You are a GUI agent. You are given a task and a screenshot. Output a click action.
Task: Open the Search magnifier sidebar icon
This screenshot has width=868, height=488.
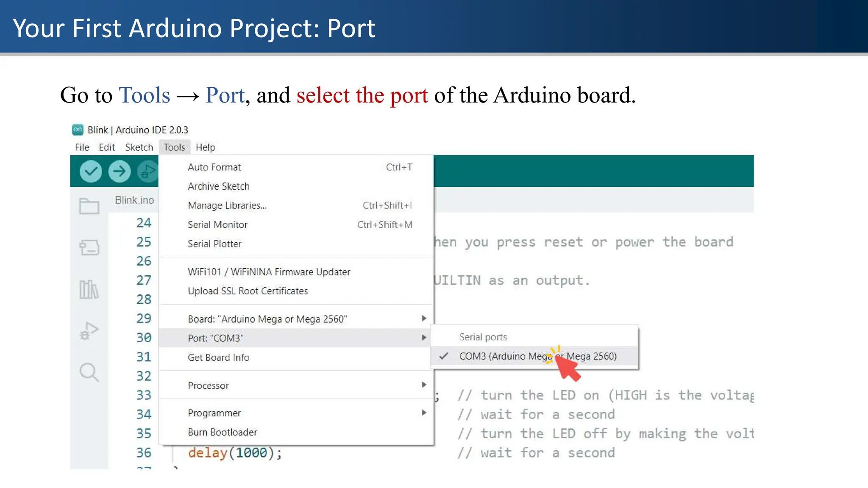[89, 372]
